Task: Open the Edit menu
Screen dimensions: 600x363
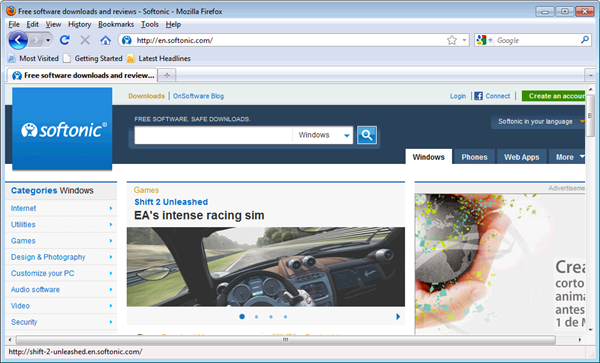Action: [x=33, y=24]
